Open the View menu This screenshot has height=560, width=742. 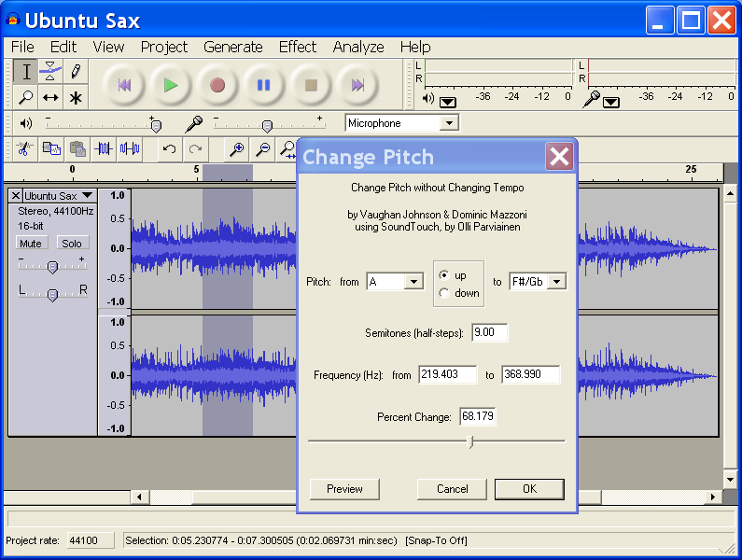click(x=108, y=47)
